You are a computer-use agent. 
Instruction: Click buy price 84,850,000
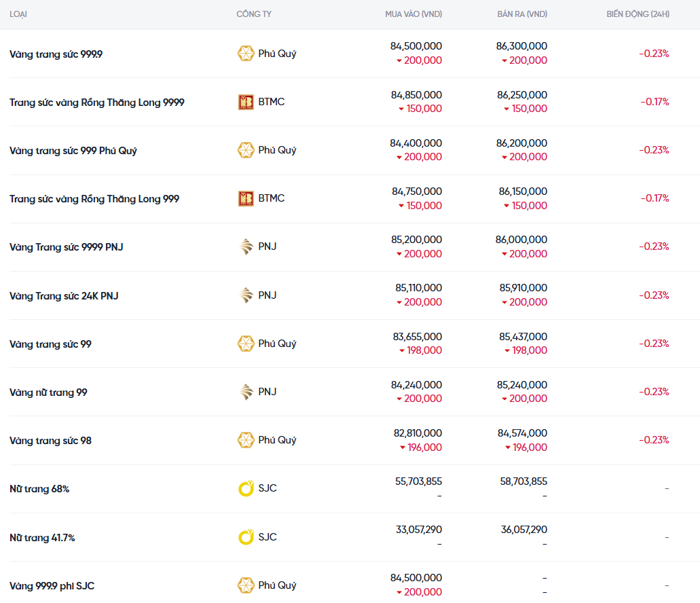click(416, 94)
